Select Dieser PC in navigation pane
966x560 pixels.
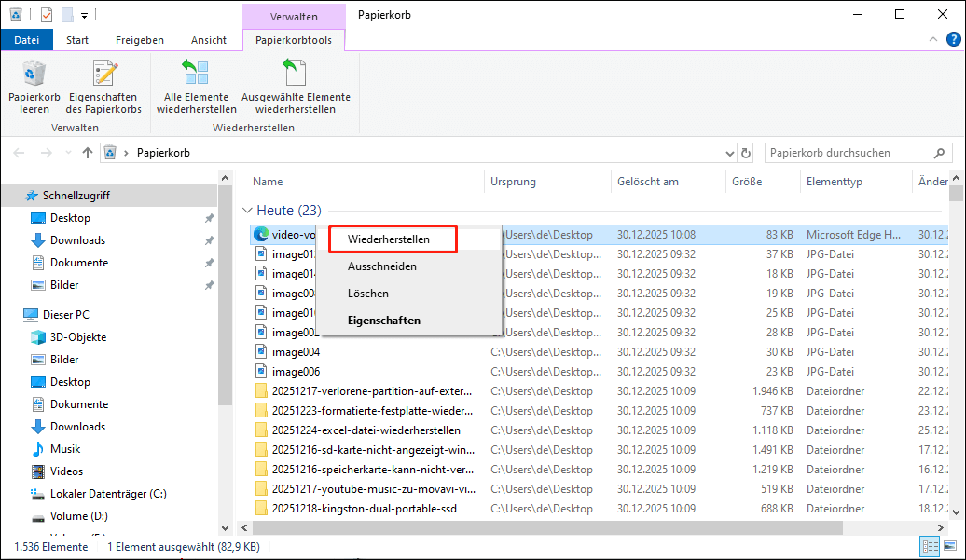click(x=66, y=314)
